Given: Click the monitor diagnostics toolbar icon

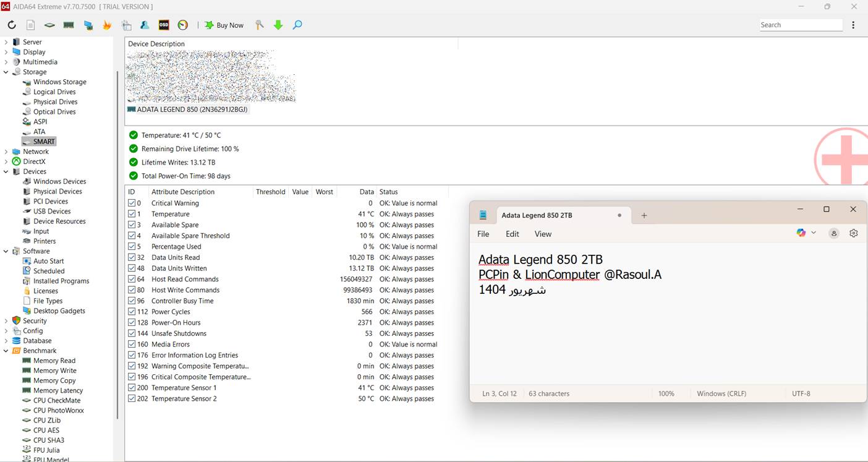Looking at the screenshot, I should [x=88, y=25].
